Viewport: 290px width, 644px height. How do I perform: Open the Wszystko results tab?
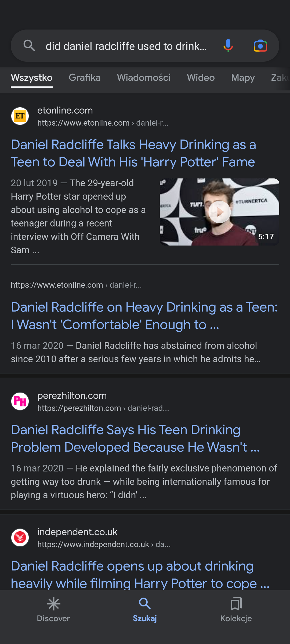tap(32, 78)
